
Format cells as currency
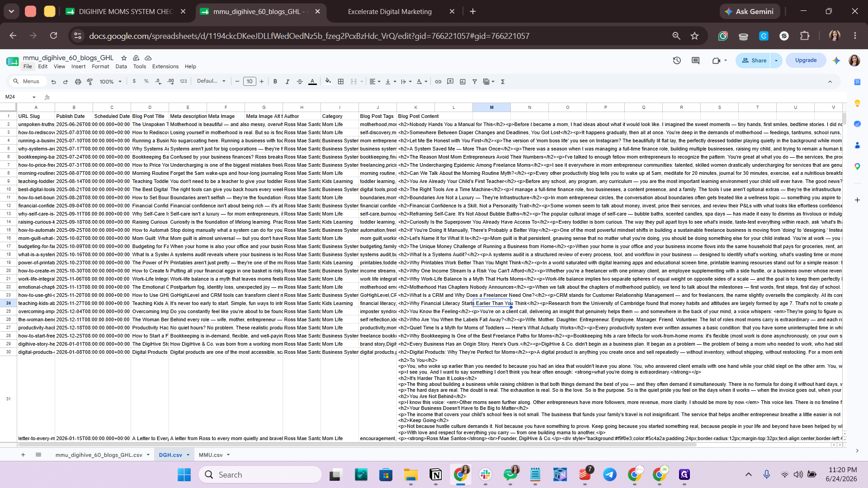point(134,81)
